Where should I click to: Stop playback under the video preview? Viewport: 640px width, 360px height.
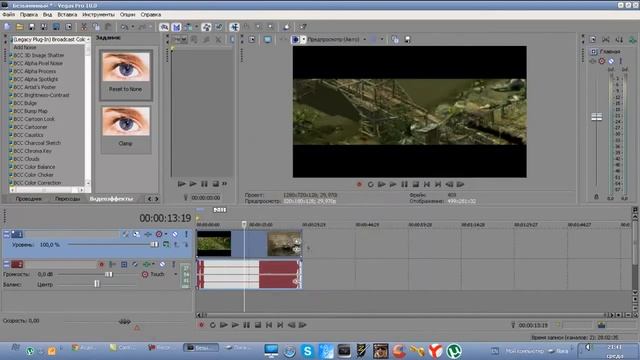click(416, 184)
